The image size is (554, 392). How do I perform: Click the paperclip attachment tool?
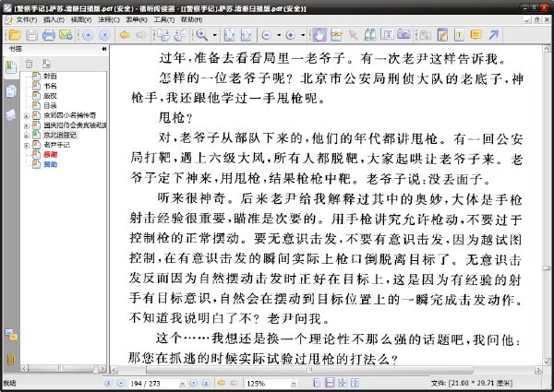pos(425,35)
